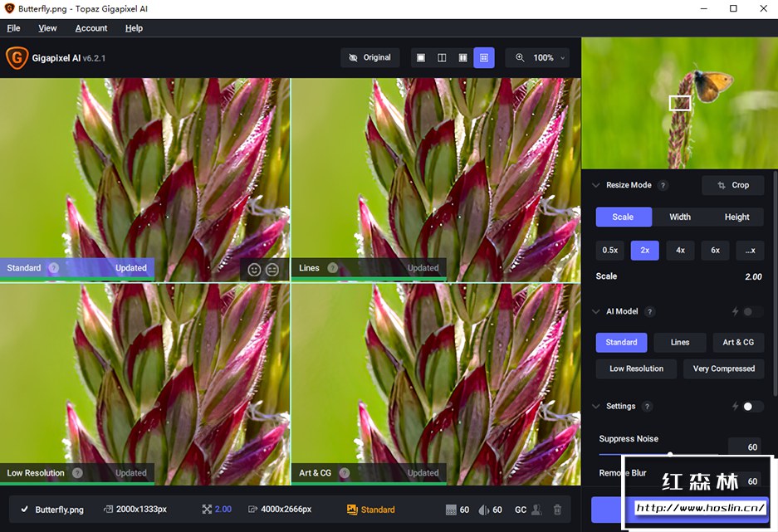Click the face refinement person icon

536,510
